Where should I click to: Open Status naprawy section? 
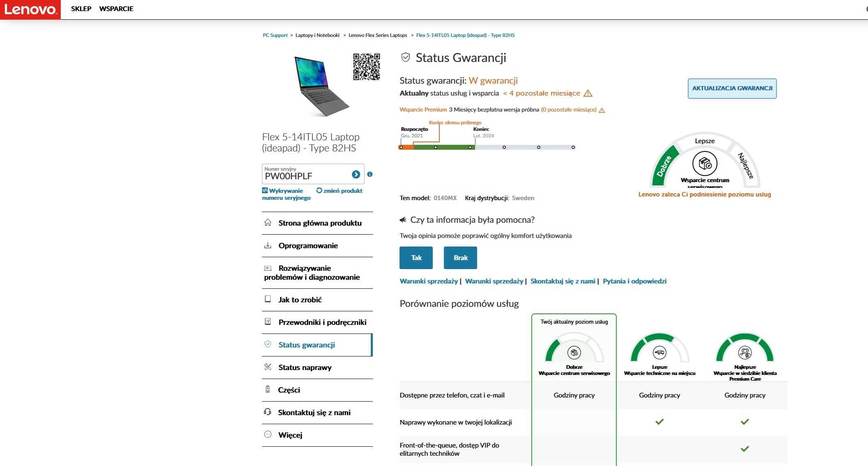point(305,368)
